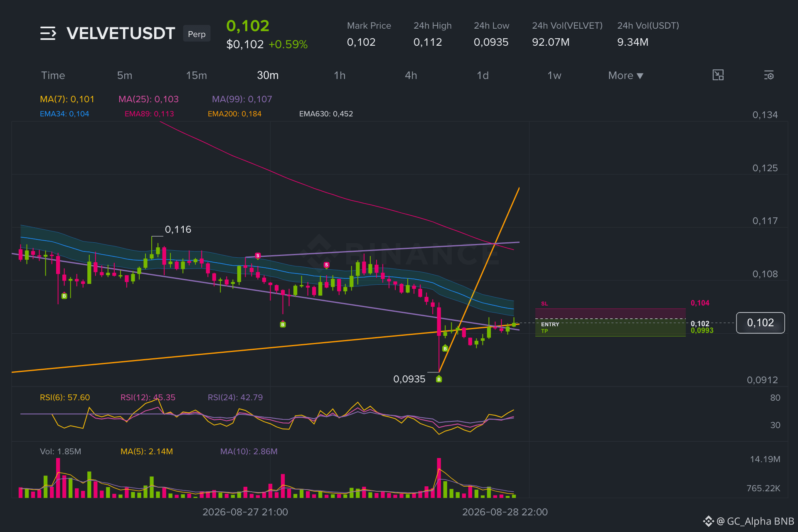Screen dimensions: 798x532
Task: Click the 0,125 price axis label
Action: pyautogui.click(x=765, y=168)
